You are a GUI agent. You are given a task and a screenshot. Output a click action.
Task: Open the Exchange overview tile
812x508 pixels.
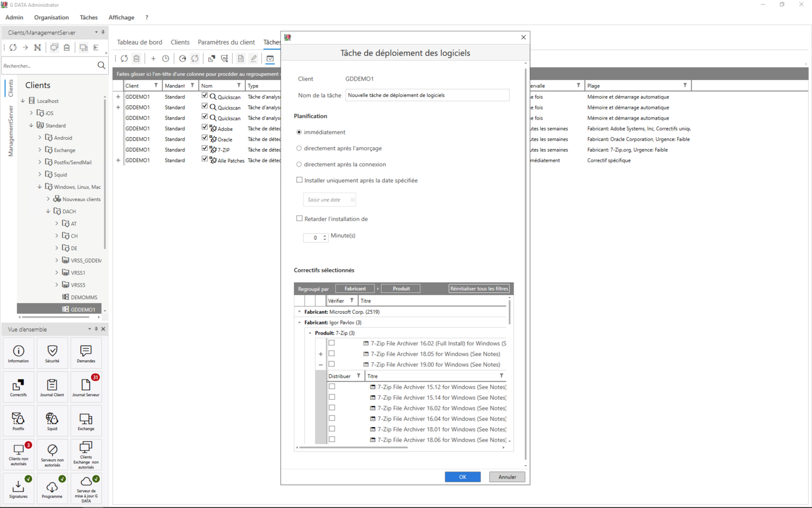86,421
